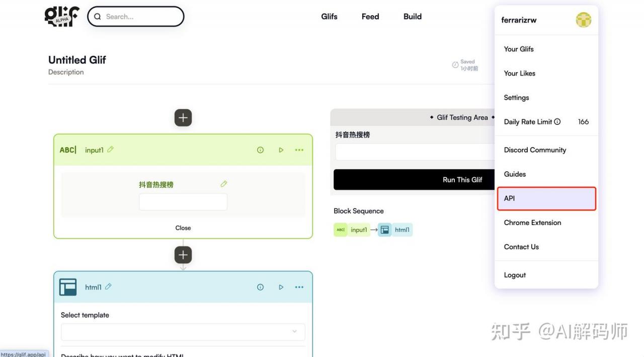
Task: Rename html1 block with pencil icon
Action: click(x=108, y=287)
